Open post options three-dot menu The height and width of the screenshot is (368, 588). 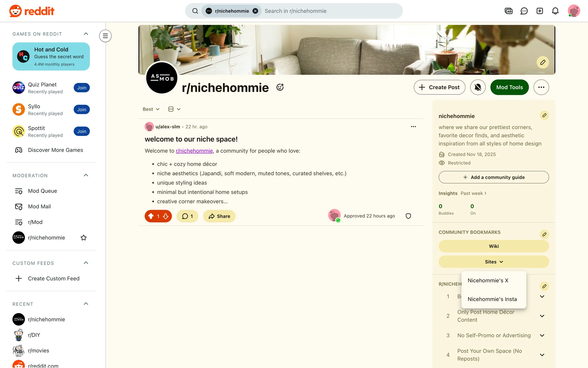[413, 127]
